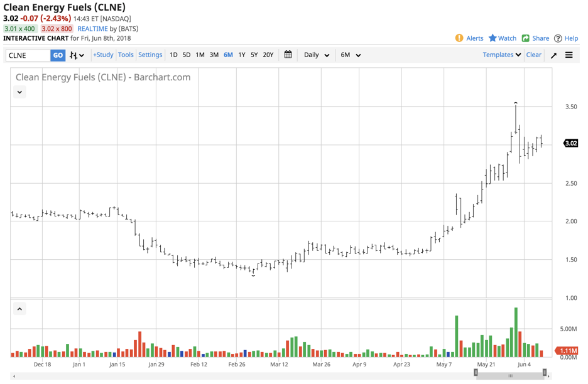The image size is (588, 384).
Task: Expand the price pane chevron menu
Action: [20, 92]
